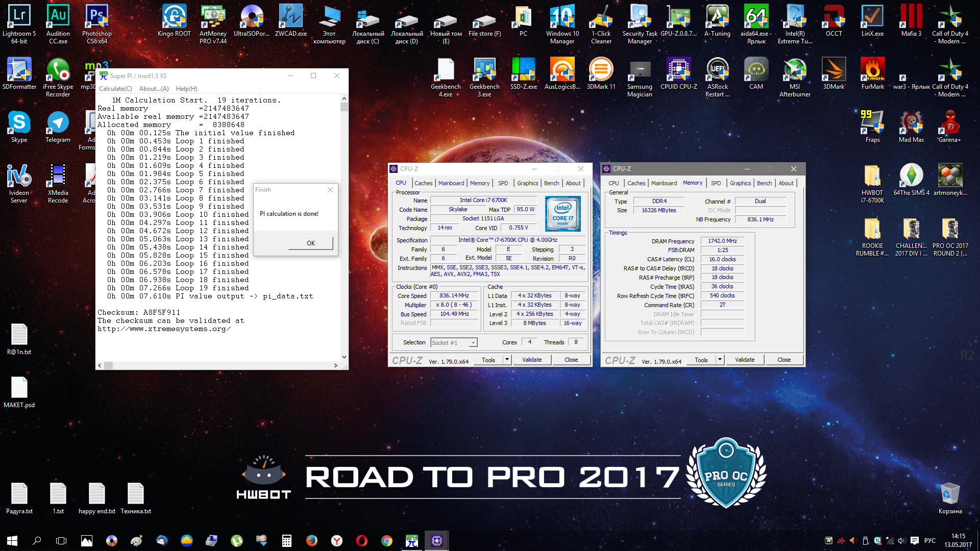Launch ASRock Restart to UEFI icon

coord(717,77)
